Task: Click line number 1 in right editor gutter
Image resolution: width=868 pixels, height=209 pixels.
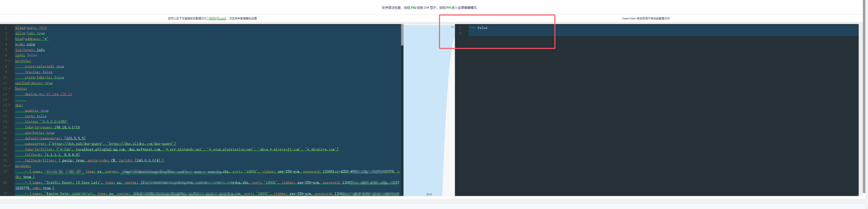Action: coord(460,28)
